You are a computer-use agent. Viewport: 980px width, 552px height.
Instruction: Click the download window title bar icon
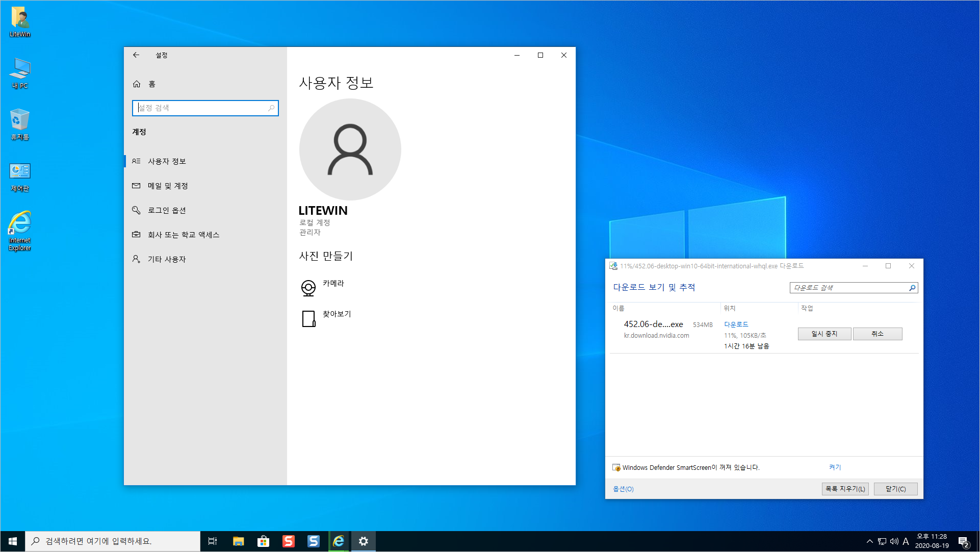coord(613,266)
